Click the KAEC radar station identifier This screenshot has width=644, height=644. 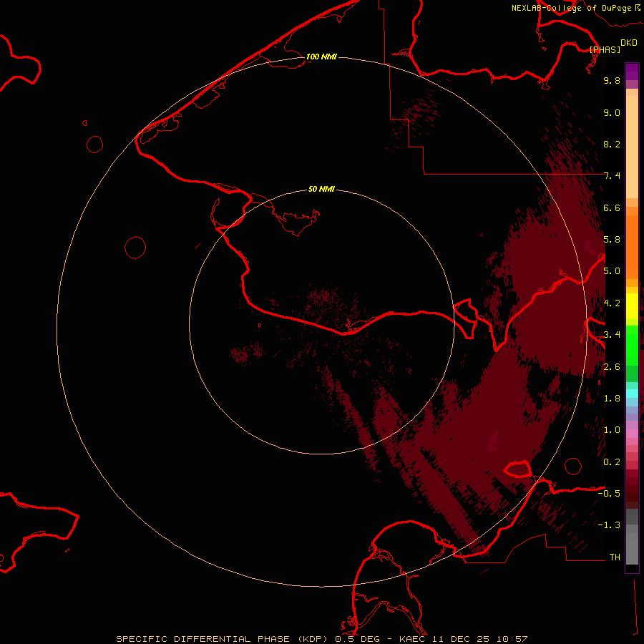[412, 639]
